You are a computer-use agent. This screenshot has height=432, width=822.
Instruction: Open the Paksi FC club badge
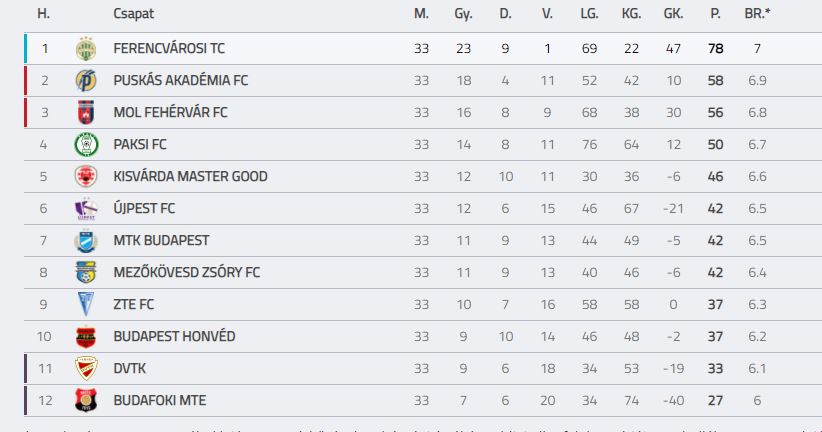pos(86,145)
